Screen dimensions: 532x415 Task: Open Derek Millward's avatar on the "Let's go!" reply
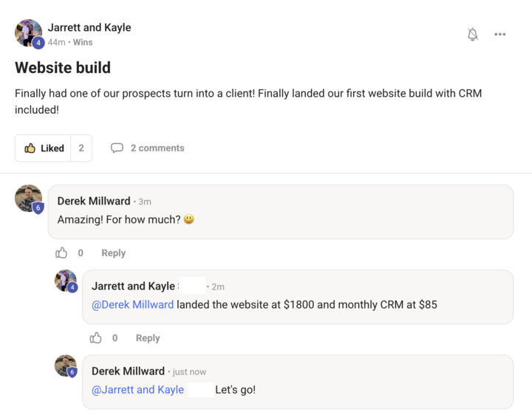point(66,366)
